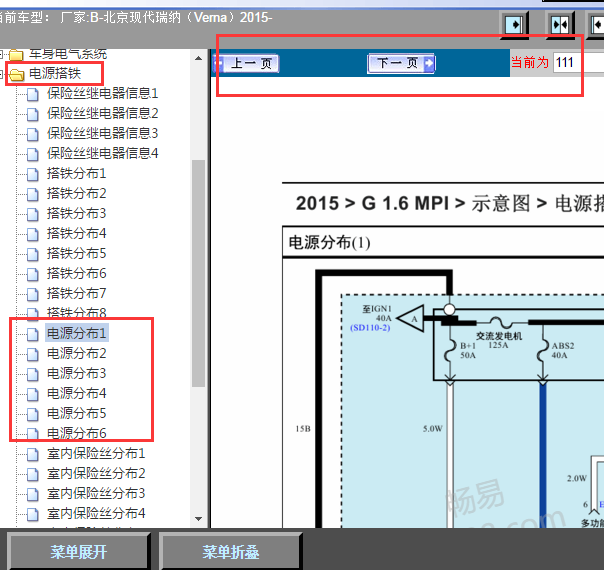Screen dimensions: 604x570
Task: Click the 电源分布(1) diagram heading
Action: pos(329,243)
